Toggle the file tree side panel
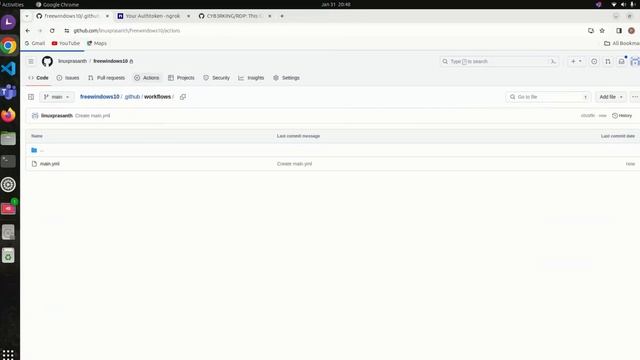This screenshot has height=360, width=640. (x=31, y=97)
